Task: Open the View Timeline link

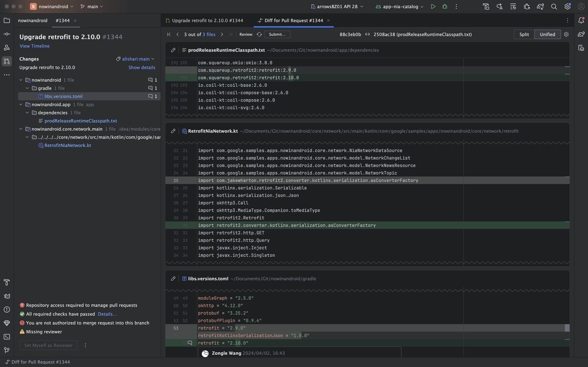Action: pyautogui.click(x=35, y=46)
